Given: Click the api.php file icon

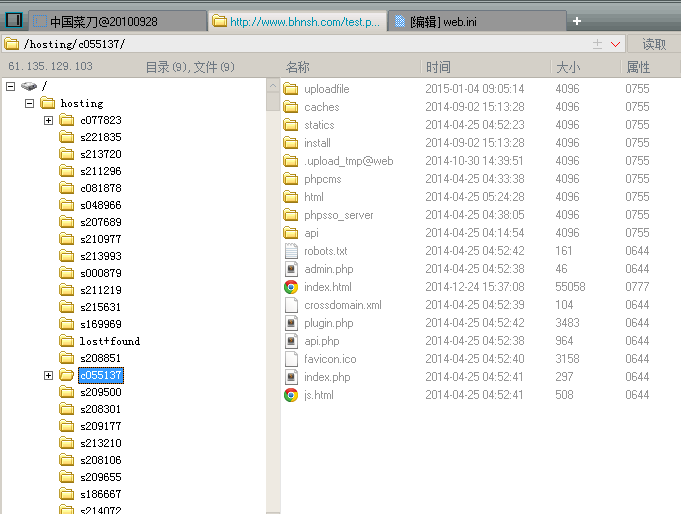Looking at the screenshot, I should click(x=291, y=341).
